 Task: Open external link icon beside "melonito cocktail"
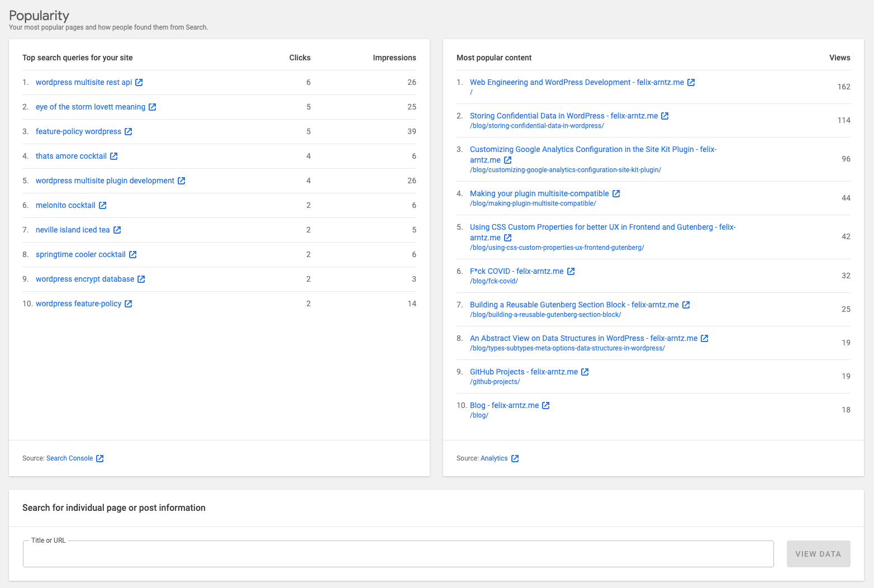pos(103,205)
